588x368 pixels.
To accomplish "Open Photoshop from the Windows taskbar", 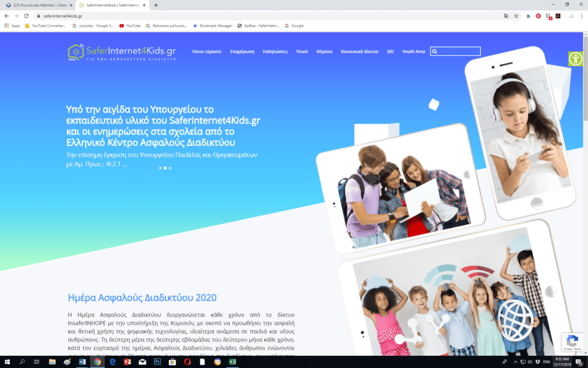I will [157, 362].
